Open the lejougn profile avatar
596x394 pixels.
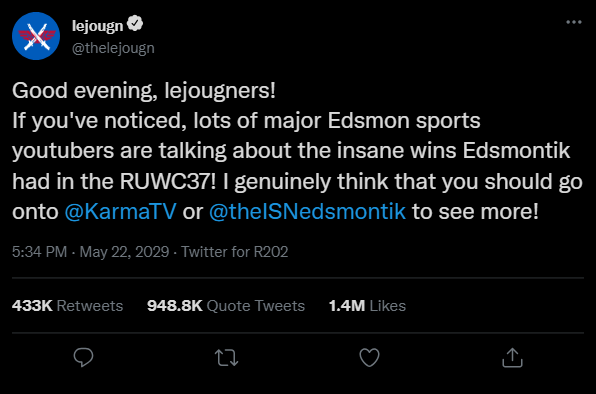coord(36,36)
